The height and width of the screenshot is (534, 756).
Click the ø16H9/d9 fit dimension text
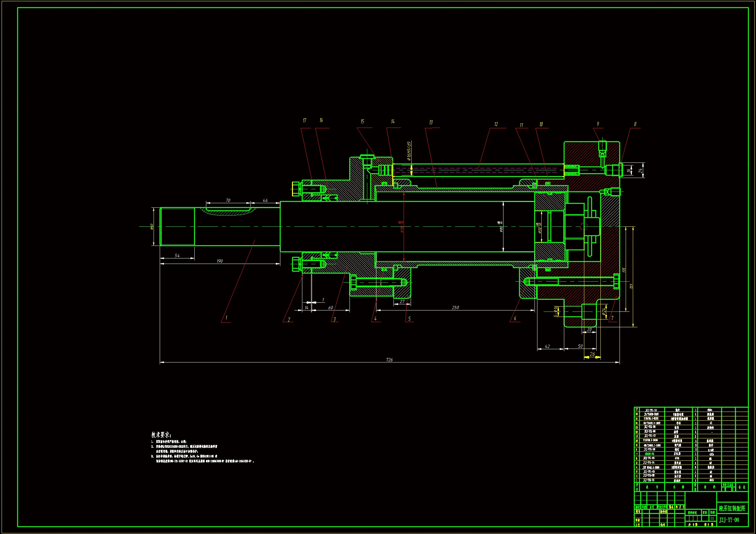click(409, 151)
